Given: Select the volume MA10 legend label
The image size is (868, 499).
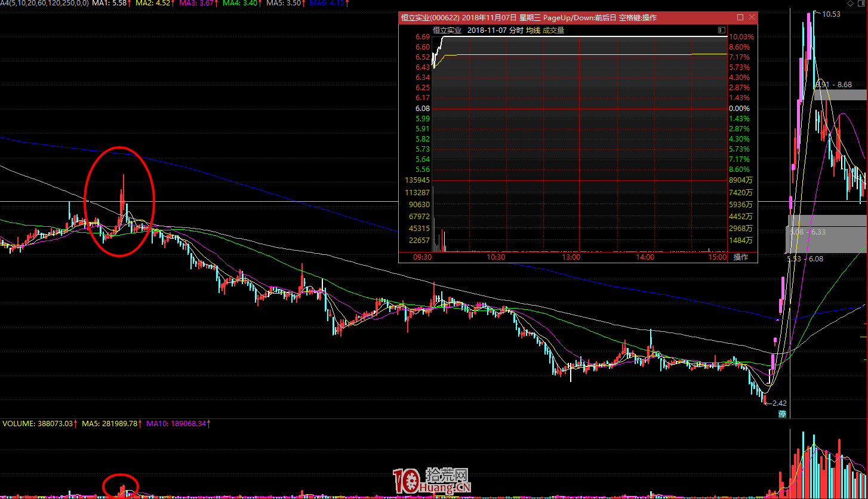Looking at the screenshot, I should pos(178,423).
